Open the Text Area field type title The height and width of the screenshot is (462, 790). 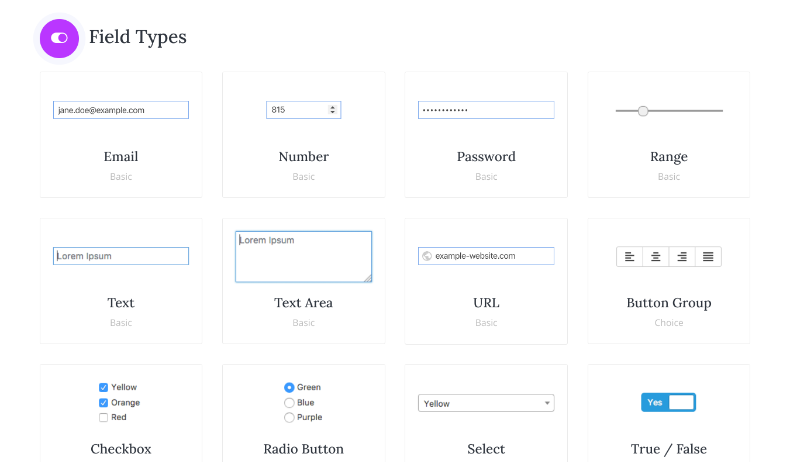point(303,303)
